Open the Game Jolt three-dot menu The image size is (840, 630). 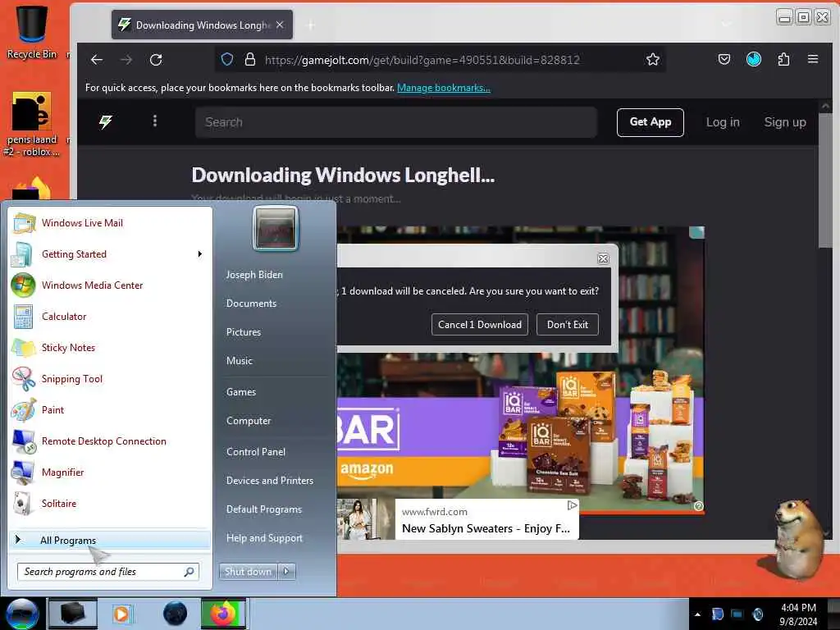point(155,121)
